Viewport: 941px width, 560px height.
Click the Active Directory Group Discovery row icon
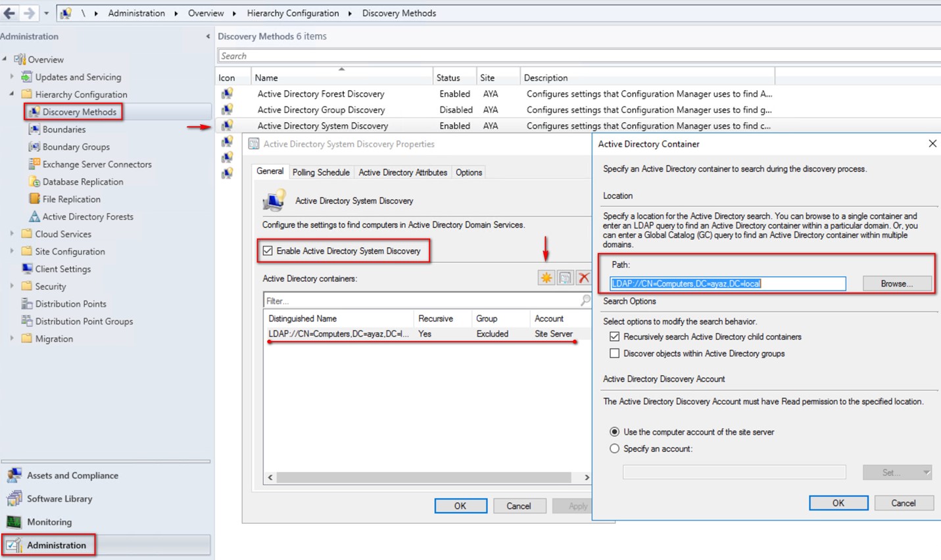[227, 110]
